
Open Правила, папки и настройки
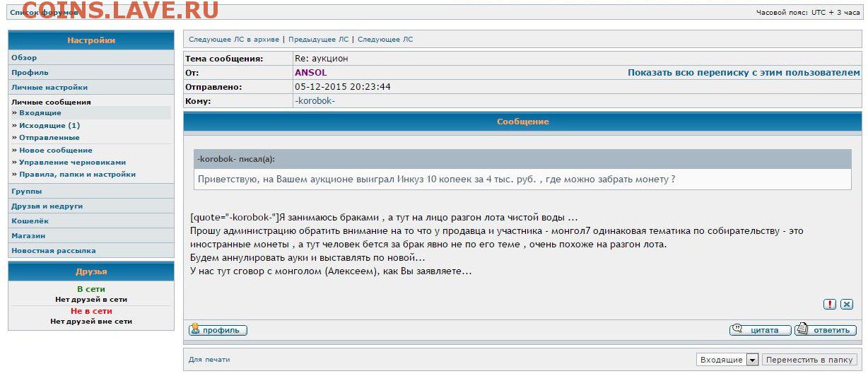[77, 175]
